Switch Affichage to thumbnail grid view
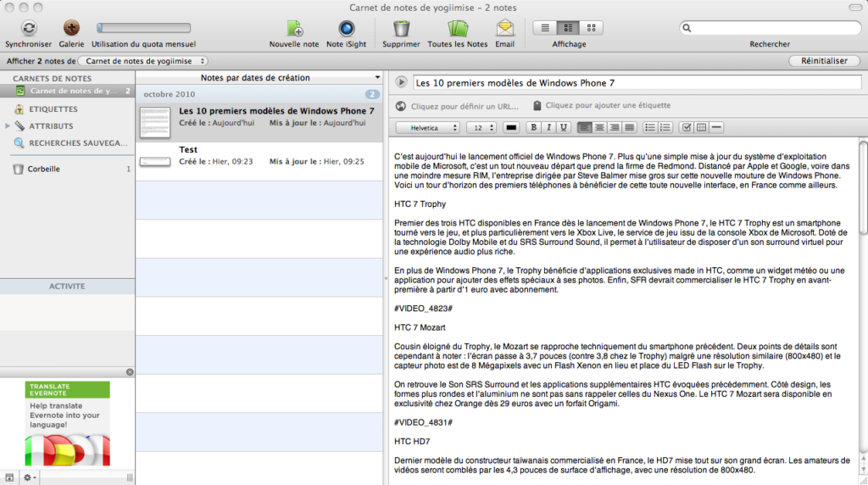This screenshot has height=485, width=868. (591, 28)
